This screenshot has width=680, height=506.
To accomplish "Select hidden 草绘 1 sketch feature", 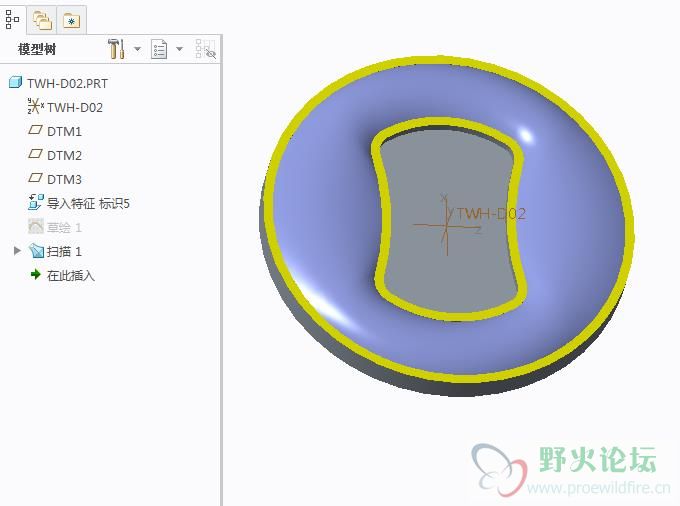I will (x=64, y=227).
